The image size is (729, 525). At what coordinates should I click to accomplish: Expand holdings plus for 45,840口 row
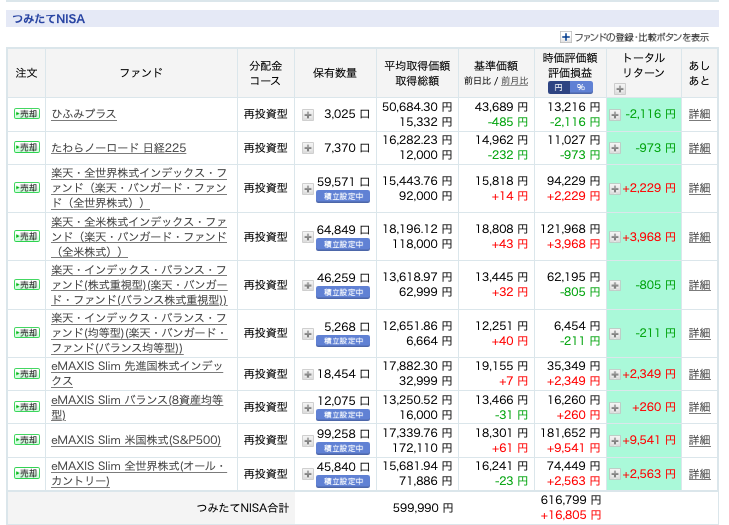308,474
